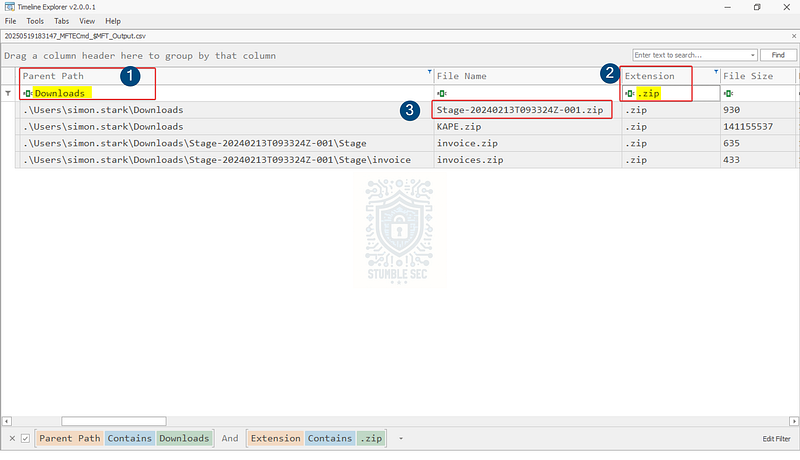
Task: Click the Find button
Action: point(778,55)
